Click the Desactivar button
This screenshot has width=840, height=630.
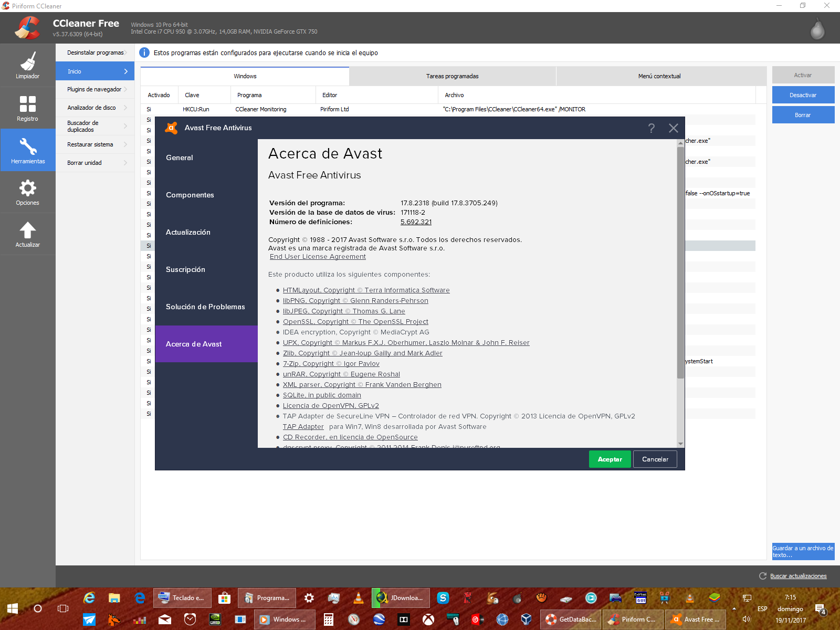click(x=803, y=95)
